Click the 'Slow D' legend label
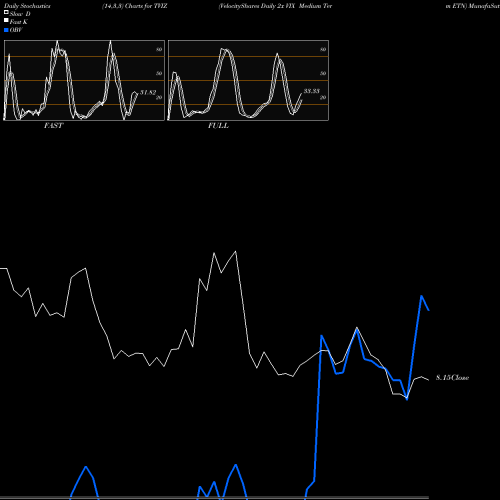 (20, 14)
